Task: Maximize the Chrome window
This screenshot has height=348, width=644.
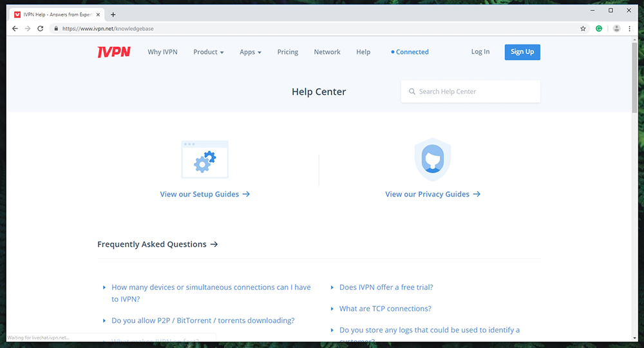Action: point(611,10)
